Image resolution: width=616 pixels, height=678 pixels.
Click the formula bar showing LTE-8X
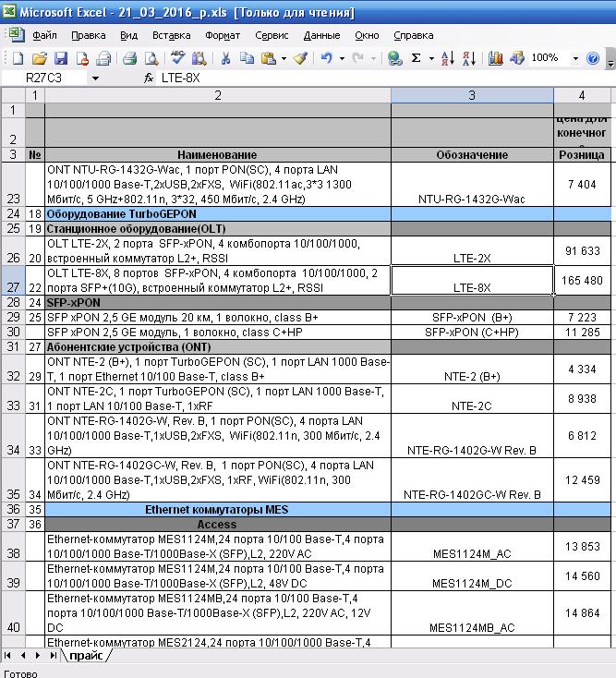(385, 79)
